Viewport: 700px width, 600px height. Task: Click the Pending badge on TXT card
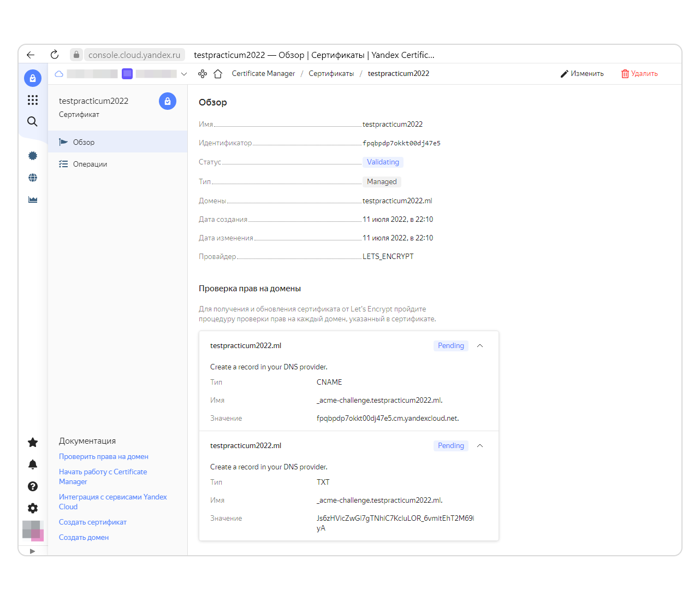point(451,445)
